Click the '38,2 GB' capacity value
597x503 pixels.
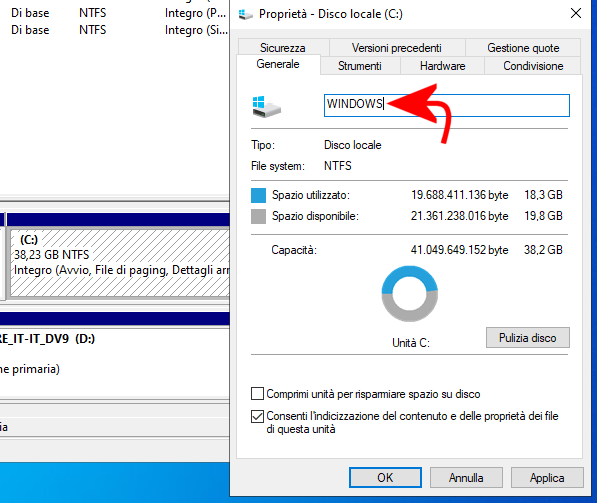(x=543, y=250)
